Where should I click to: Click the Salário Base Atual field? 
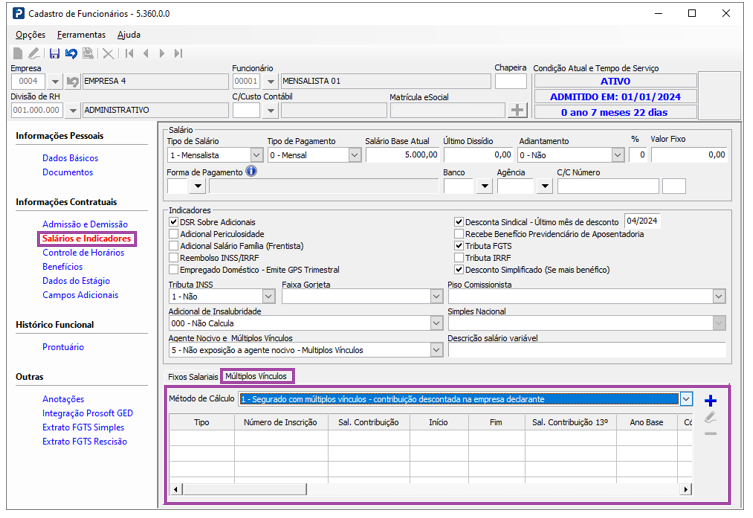(x=401, y=155)
